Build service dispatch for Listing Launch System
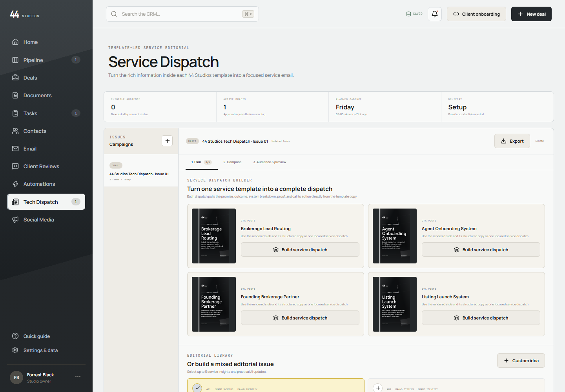Screen dimensions: 565x392 pos(481,318)
